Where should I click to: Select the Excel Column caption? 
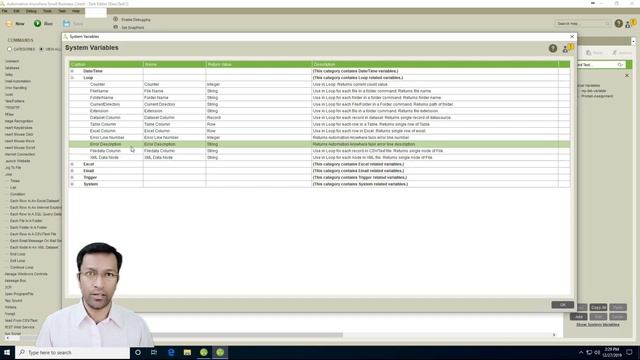coord(103,131)
